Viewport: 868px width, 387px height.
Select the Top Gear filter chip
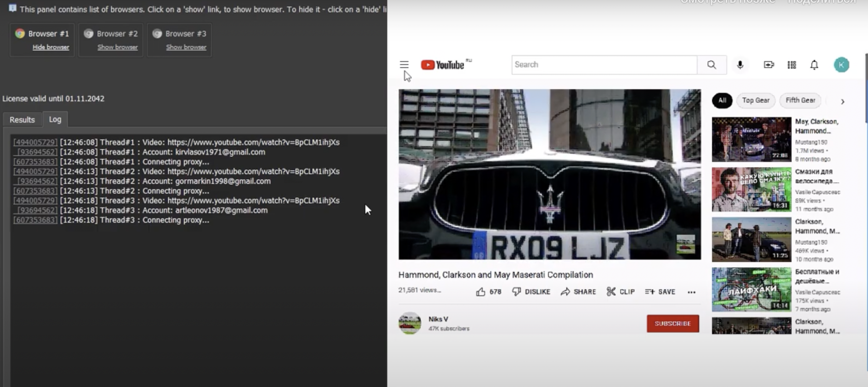[x=755, y=100]
